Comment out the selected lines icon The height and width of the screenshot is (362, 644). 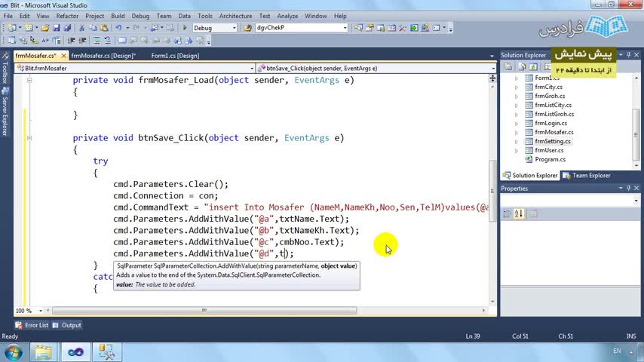(96, 40)
